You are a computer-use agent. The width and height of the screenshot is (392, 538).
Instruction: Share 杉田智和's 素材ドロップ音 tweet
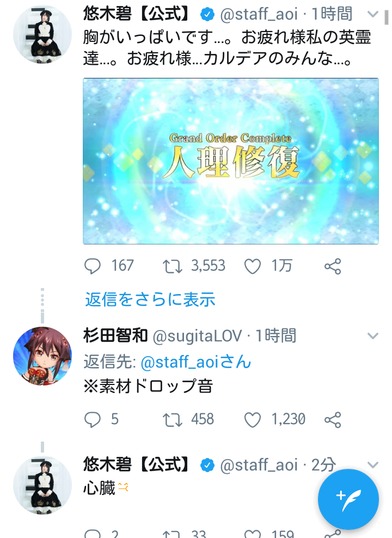point(333,420)
